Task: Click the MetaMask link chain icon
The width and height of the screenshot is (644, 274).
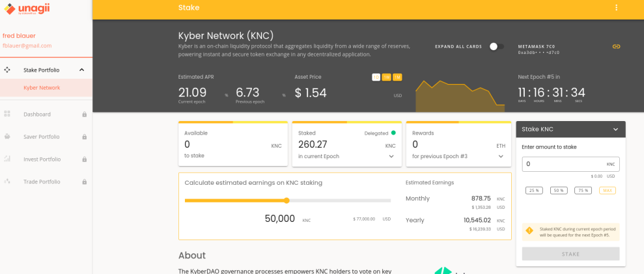Action: (x=615, y=46)
